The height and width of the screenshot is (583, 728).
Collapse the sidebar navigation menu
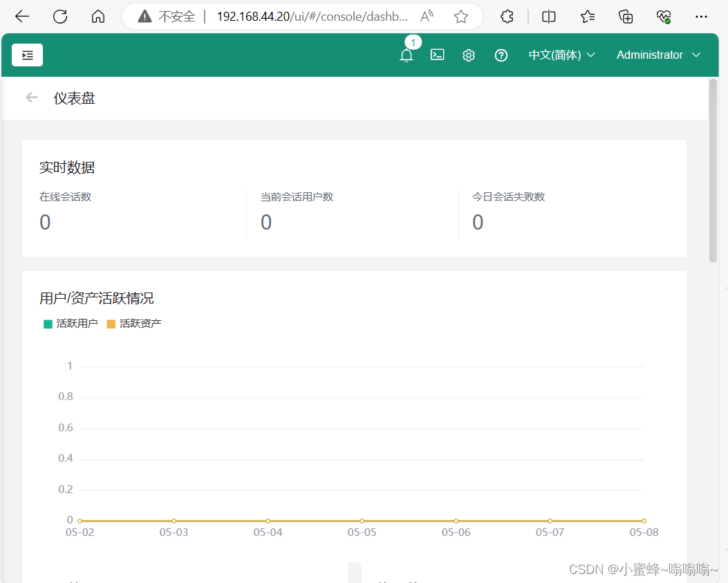click(x=28, y=55)
